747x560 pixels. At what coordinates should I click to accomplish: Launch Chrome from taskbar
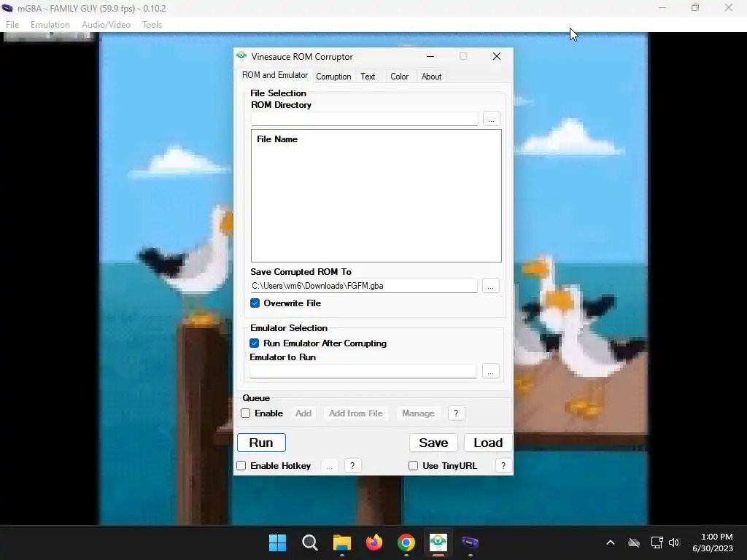click(x=406, y=542)
